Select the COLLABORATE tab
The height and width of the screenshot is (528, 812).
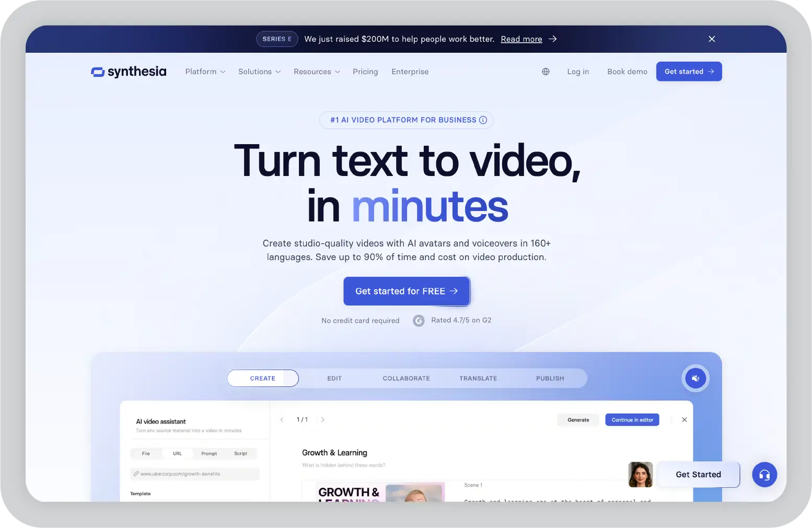[x=407, y=379]
